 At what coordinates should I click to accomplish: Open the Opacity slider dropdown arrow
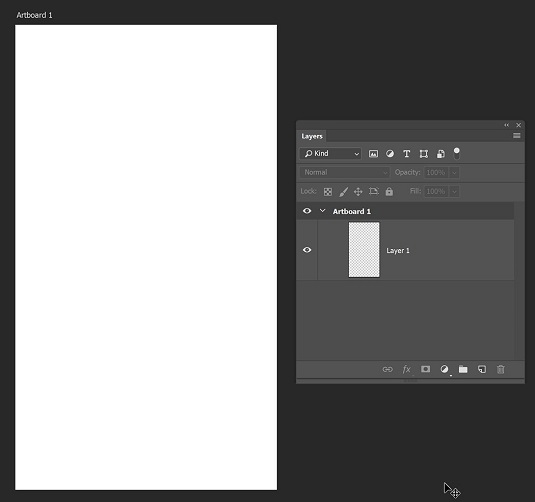(454, 173)
